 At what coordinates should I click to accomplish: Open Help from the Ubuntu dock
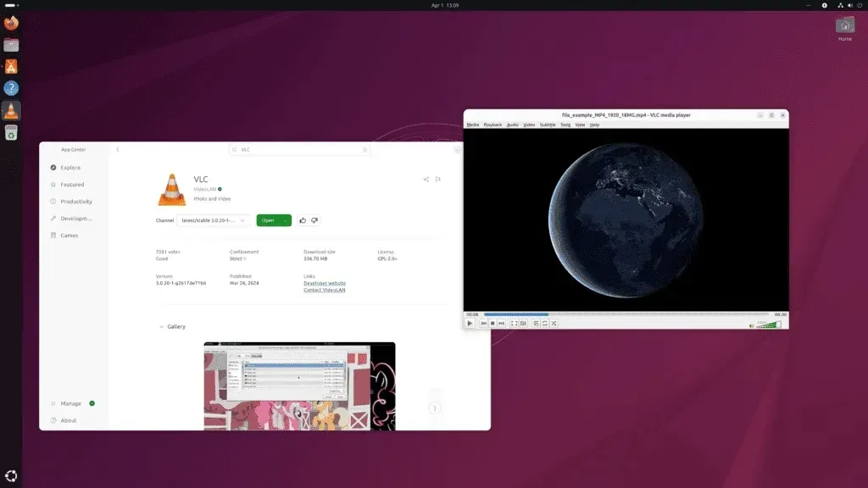click(x=11, y=88)
